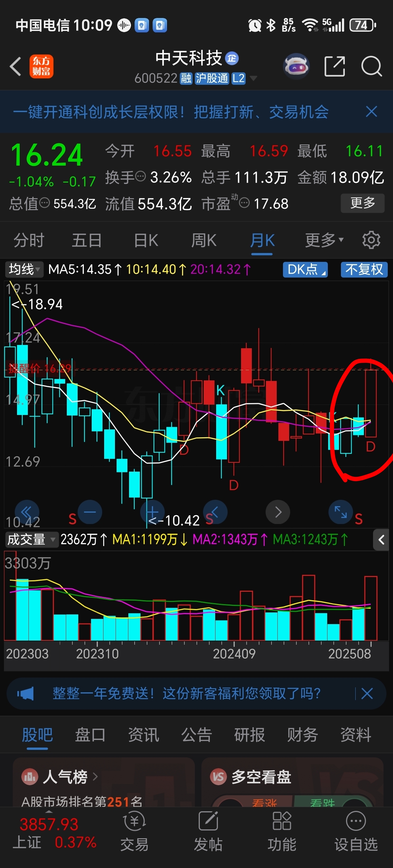The image size is (393, 868).
Task: Collapse the indicator side panel arrow
Action: [381, 540]
